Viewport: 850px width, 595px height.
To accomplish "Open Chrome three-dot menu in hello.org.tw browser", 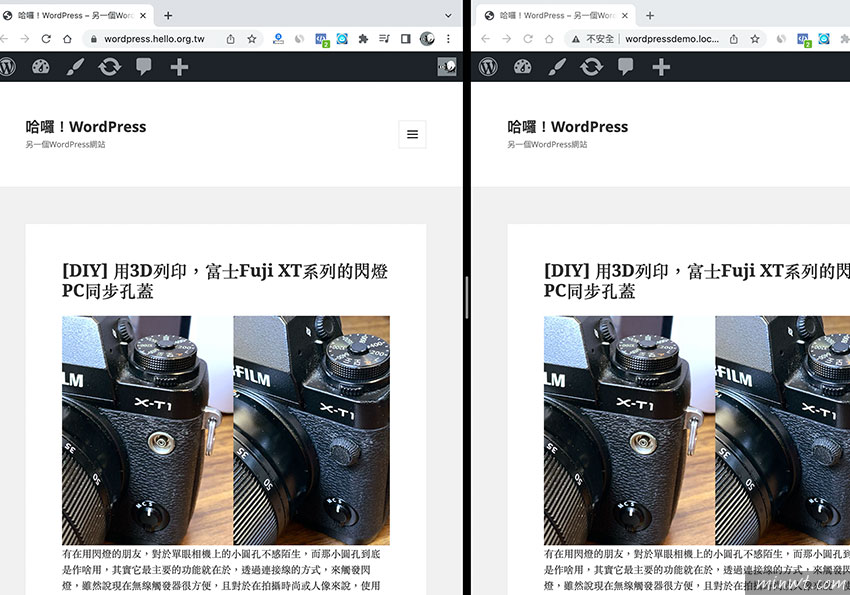I will pyautogui.click(x=448, y=38).
